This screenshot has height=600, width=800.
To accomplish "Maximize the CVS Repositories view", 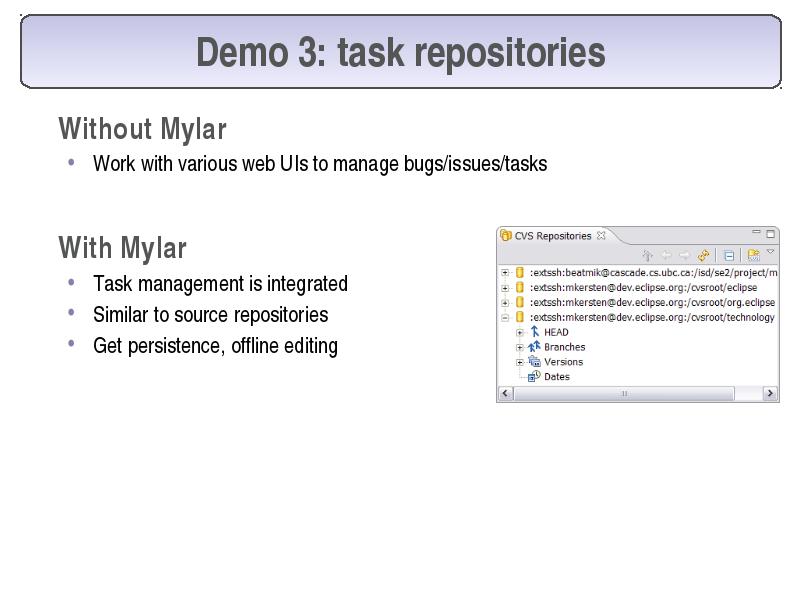I will point(770,234).
